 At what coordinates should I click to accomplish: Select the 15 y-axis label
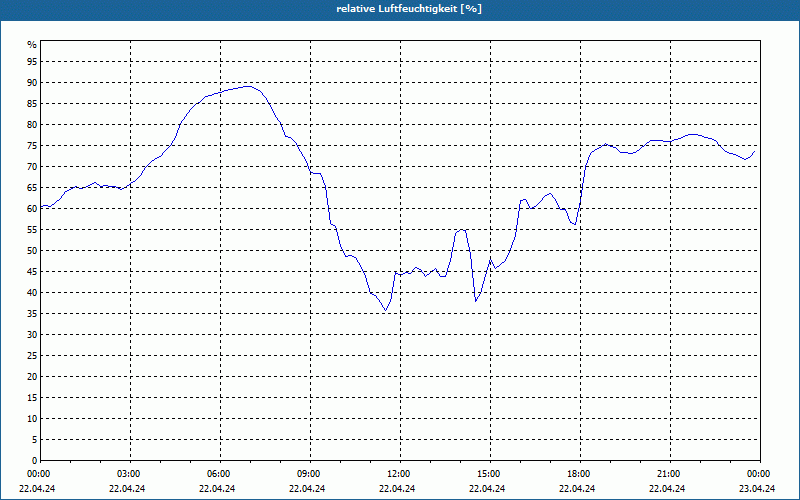pos(32,398)
